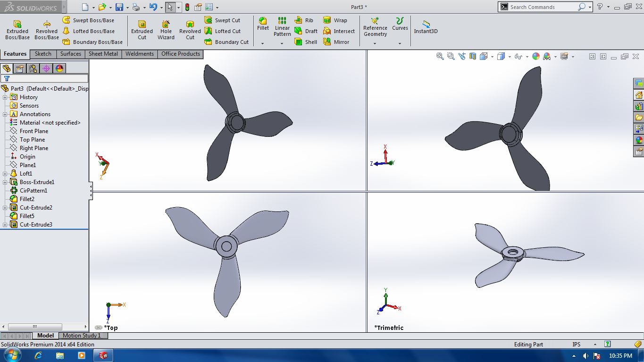Open Internet Explorer from the taskbar

click(39, 355)
